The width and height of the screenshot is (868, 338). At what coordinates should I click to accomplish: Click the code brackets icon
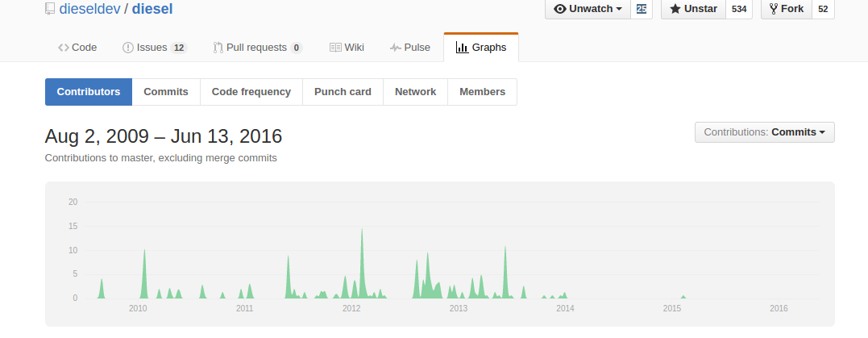point(64,48)
